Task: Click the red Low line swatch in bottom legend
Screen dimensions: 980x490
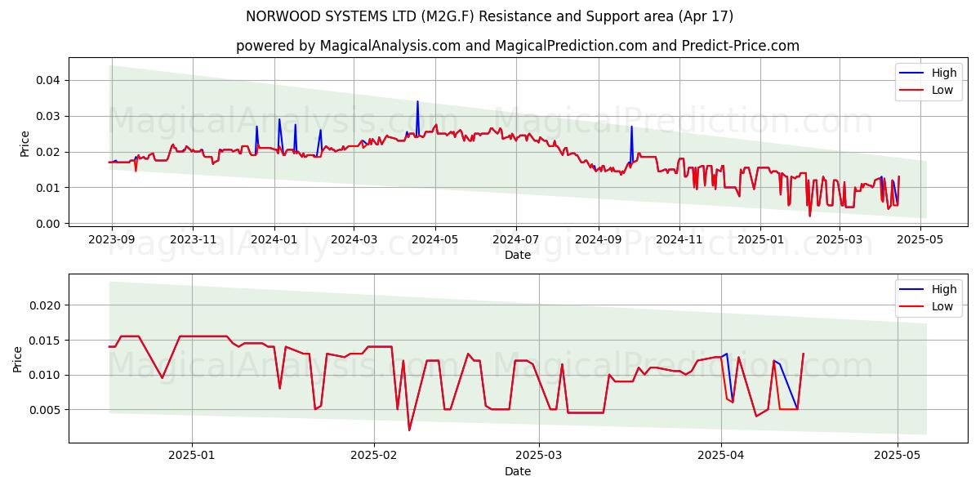Action: coord(912,307)
